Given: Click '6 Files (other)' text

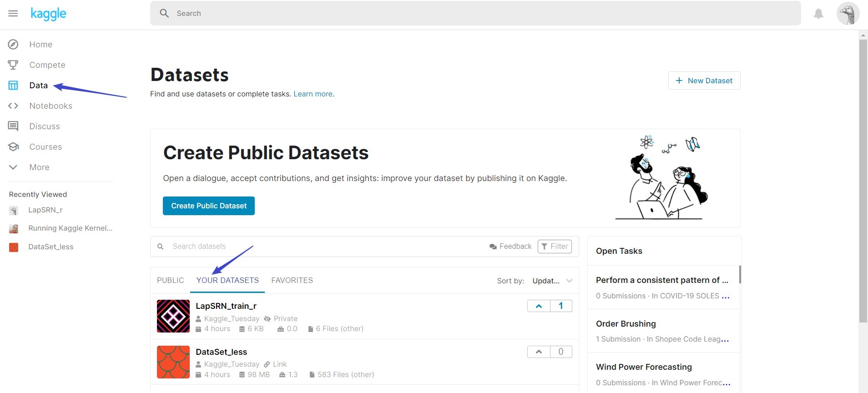Looking at the screenshot, I should pos(340,329).
